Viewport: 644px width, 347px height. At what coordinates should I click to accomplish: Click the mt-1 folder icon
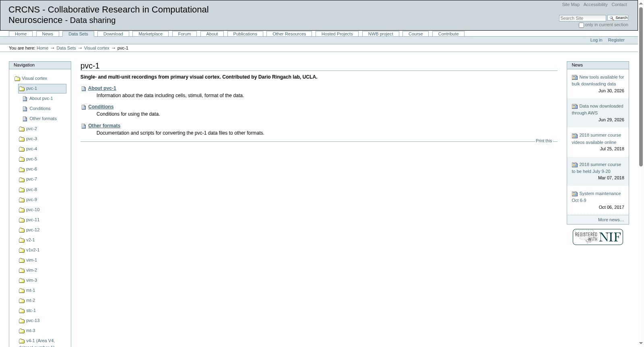pyautogui.click(x=22, y=291)
